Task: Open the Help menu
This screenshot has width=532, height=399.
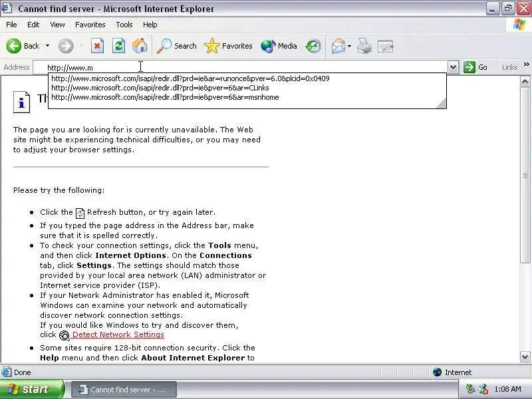Action: [150, 25]
